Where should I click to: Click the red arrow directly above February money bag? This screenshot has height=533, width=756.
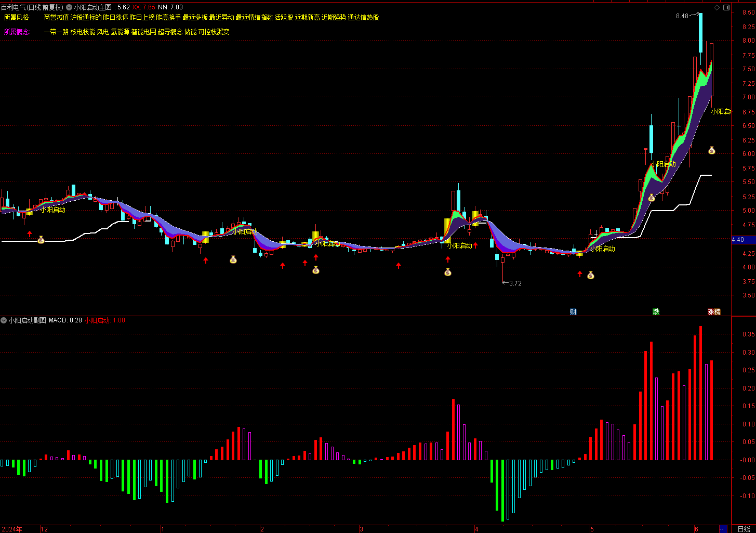316,257
